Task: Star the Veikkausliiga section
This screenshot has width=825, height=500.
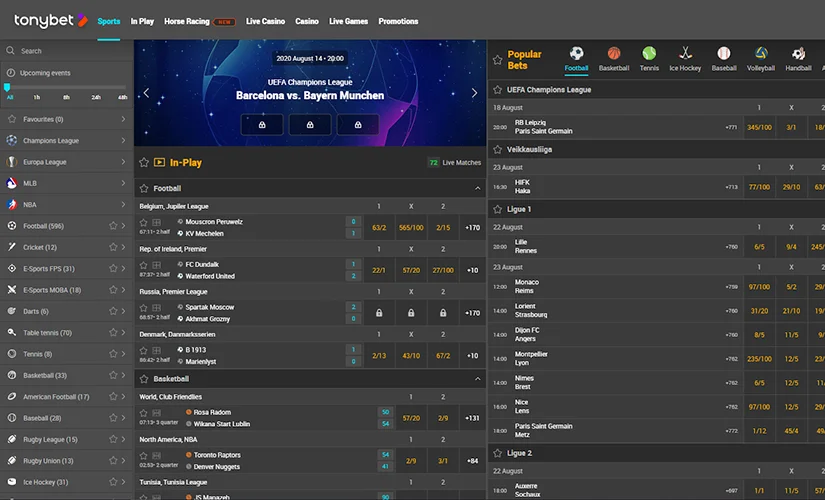Action: pyautogui.click(x=497, y=149)
